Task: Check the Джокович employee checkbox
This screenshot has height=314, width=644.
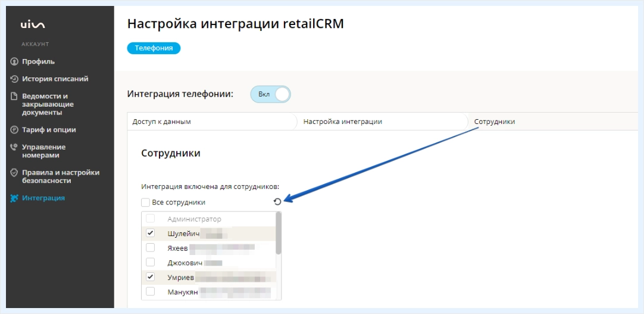Action: (151, 262)
